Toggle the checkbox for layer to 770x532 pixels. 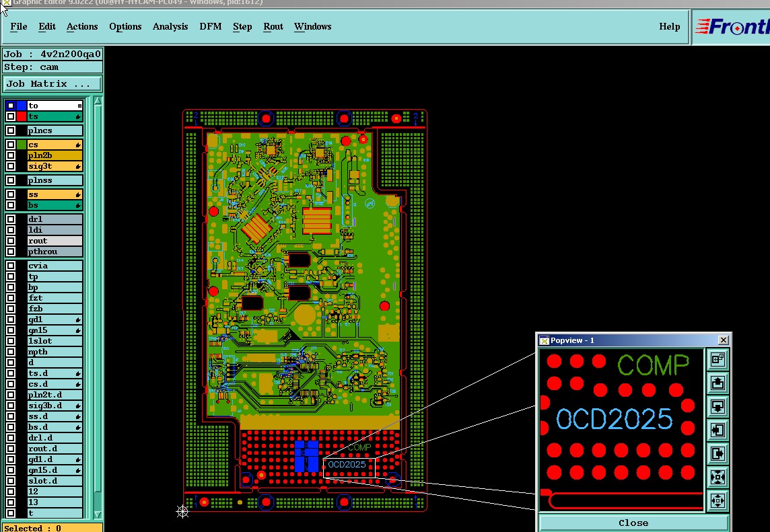coord(11,106)
